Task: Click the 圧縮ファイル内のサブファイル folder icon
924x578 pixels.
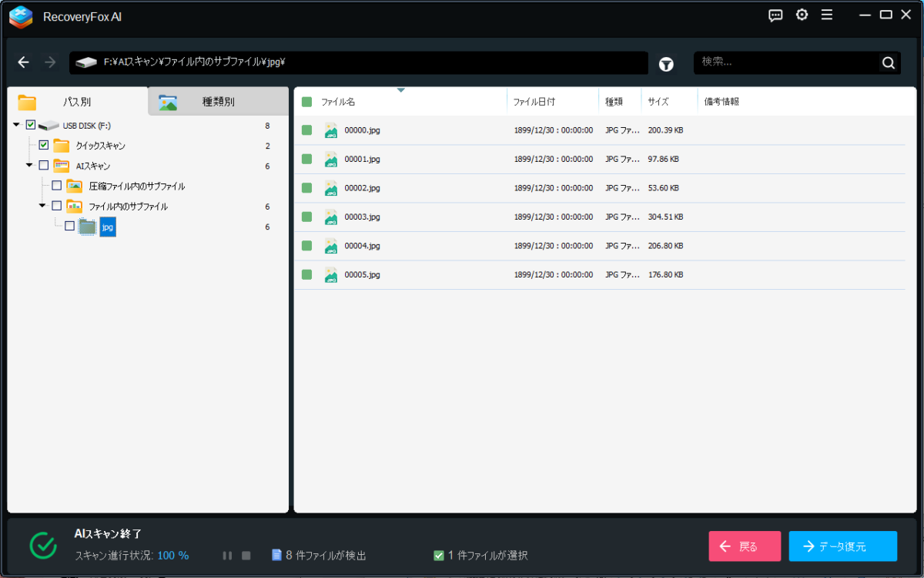Action: click(x=75, y=186)
